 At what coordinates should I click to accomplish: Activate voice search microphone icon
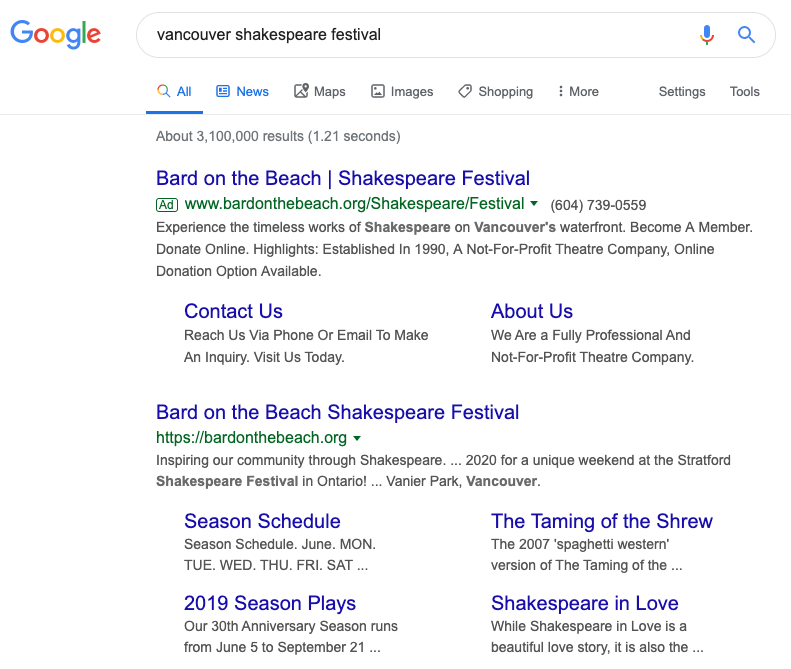(x=707, y=35)
